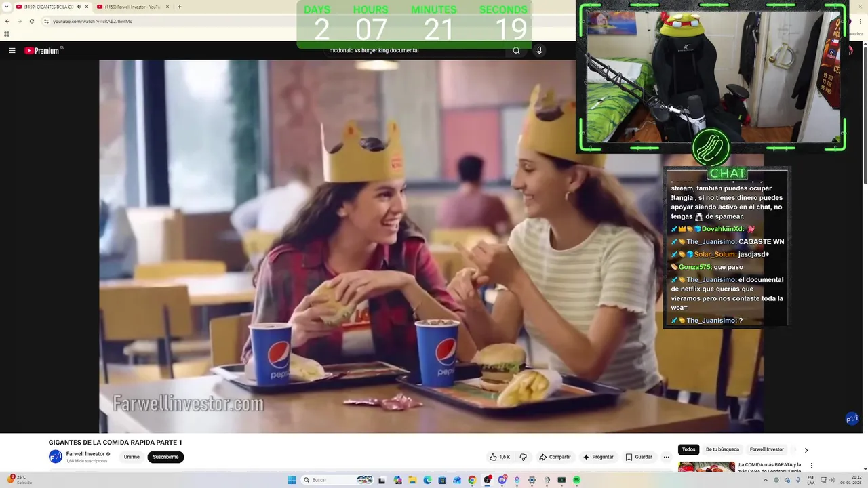Dislike the video with thumbs-down
This screenshot has width=868, height=488.
tap(523, 457)
